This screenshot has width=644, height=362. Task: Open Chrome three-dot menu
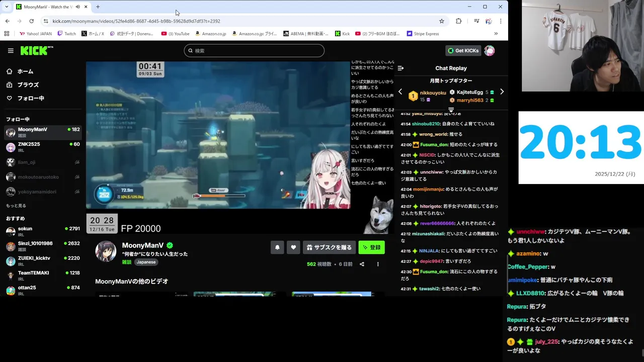[501, 21]
